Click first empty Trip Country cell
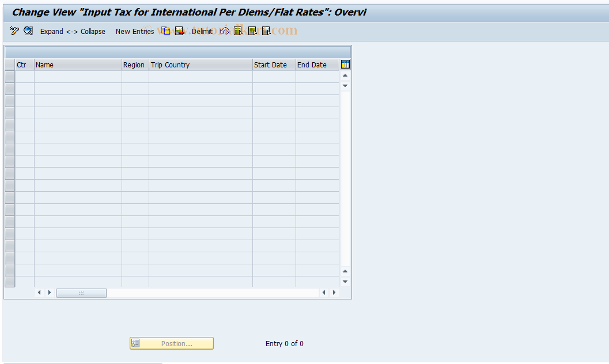This screenshot has width=609, height=364. click(201, 77)
